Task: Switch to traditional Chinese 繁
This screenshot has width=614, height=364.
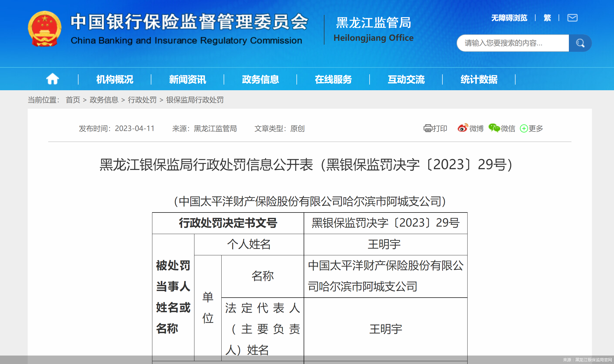Action: tap(547, 18)
